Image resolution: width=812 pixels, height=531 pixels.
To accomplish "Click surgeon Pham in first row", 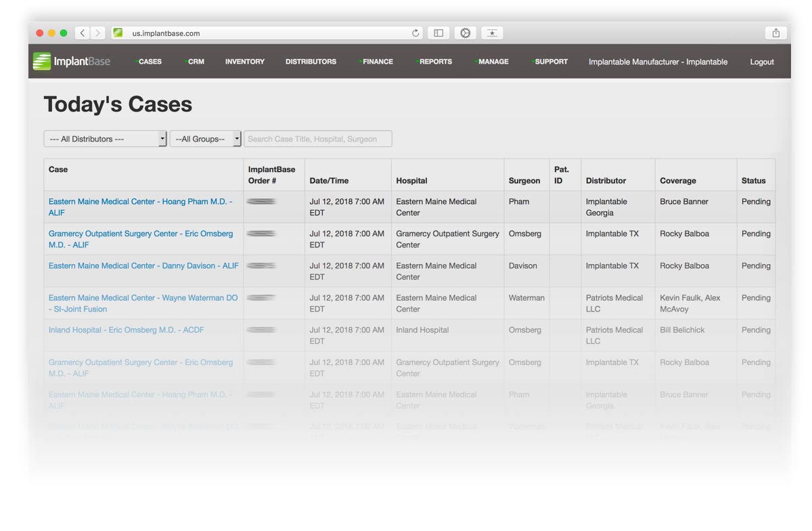I will tap(519, 202).
